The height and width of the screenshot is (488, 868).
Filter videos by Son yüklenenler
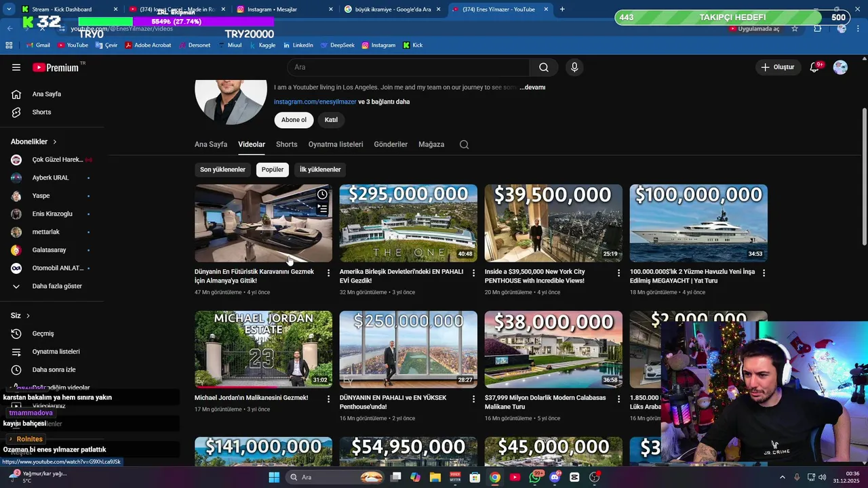[222, 169]
